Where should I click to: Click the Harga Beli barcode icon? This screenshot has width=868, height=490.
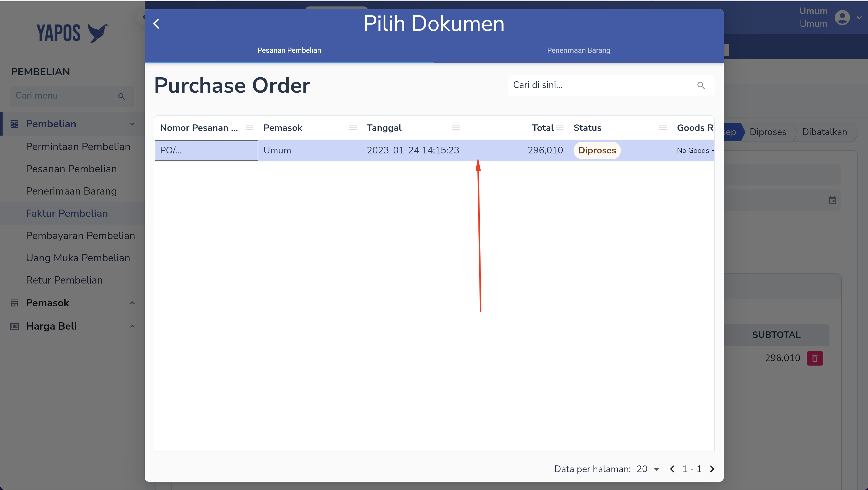click(x=14, y=326)
